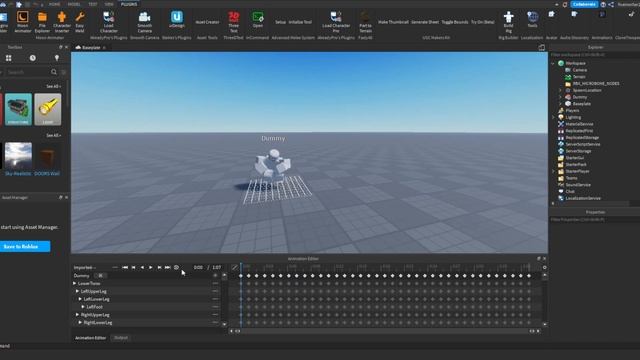Click the Toolbox search field
The height and width of the screenshot is (360, 640).
coord(28,72)
